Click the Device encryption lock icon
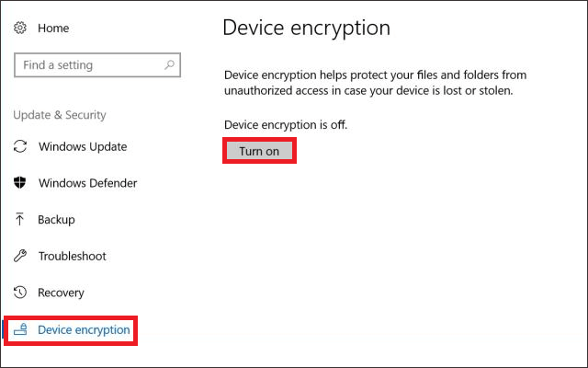588x368 pixels. [20, 329]
